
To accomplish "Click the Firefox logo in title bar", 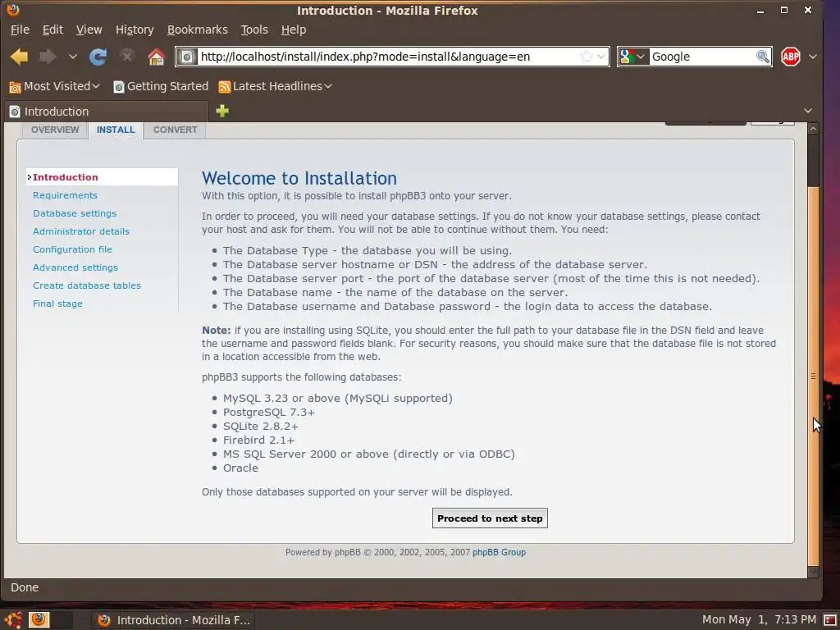I will pos(13,9).
